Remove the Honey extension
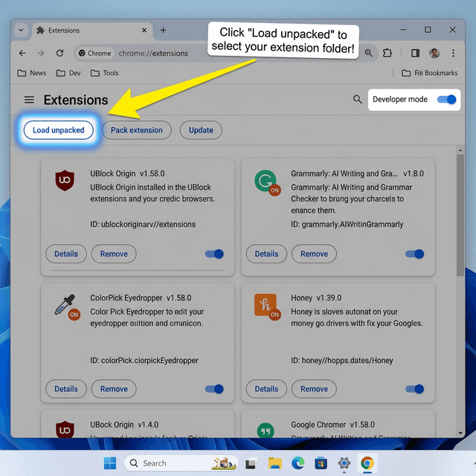The height and width of the screenshot is (476, 476). point(314,389)
